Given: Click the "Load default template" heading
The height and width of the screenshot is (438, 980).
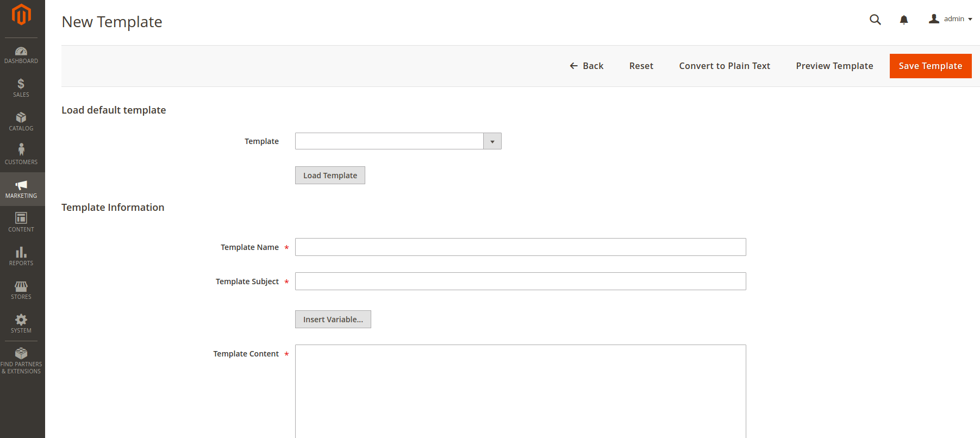Looking at the screenshot, I should tap(114, 110).
